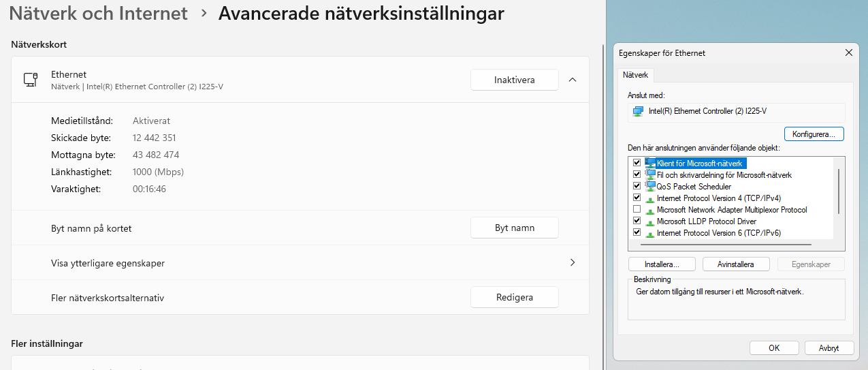Click the Avancerade nätverksinställningar page title
The image size is (868, 370).
361,13
